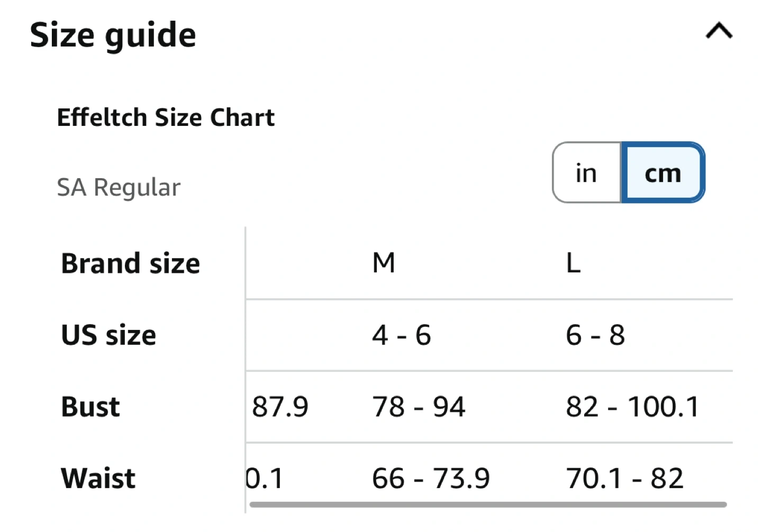Viewport: 762px width, 532px height.
Task: Select the M brand size column
Action: coord(384,263)
